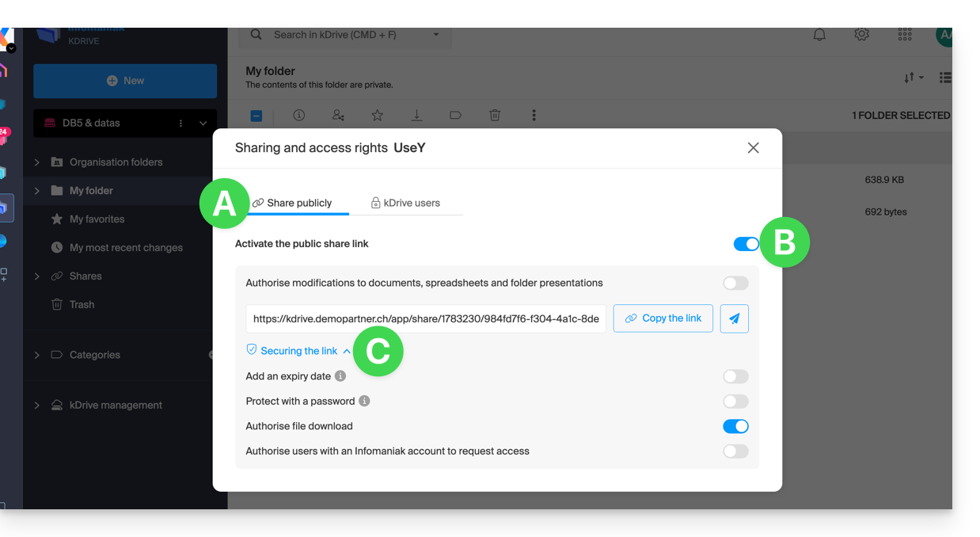Image resolution: width=980 pixels, height=537 pixels.
Task: Click the public share URL field
Action: click(x=426, y=318)
